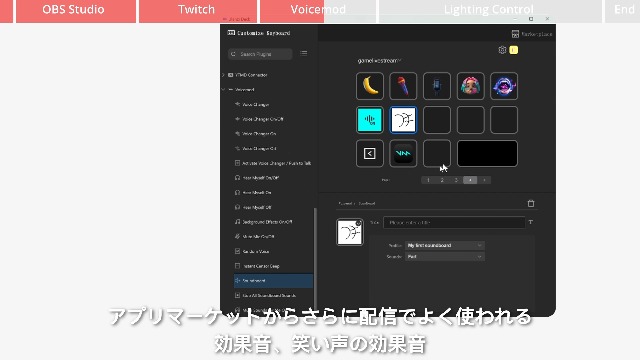This screenshot has width=640, height=360.
Task: Add a new deck page with plus
Action: 484,180
